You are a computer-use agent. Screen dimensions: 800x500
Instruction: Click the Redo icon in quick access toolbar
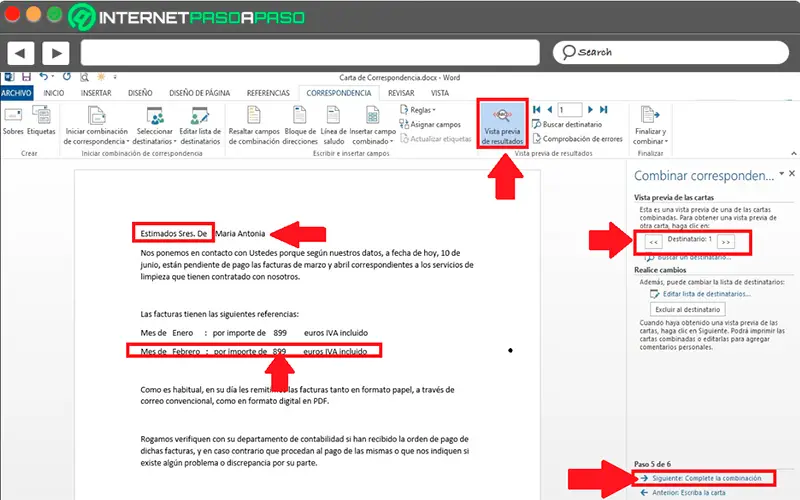pyautogui.click(x=67, y=77)
